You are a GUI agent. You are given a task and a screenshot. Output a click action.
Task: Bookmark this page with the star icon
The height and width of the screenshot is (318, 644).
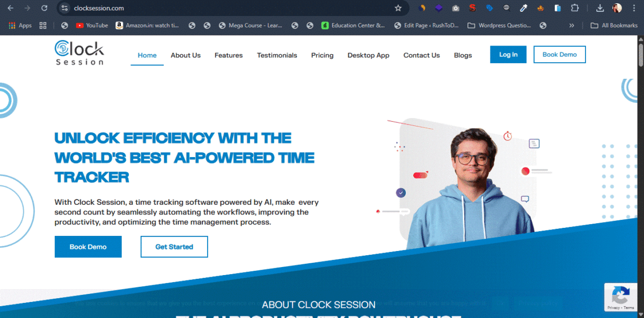pyautogui.click(x=398, y=8)
